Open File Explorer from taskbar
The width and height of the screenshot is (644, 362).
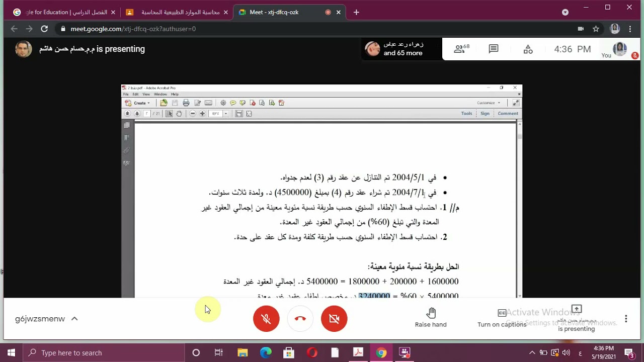pos(243,353)
